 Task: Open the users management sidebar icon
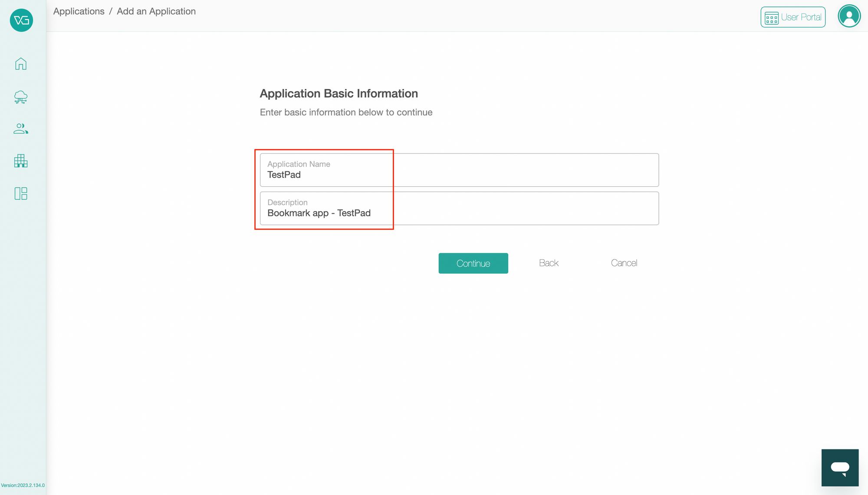coord(21,129)
